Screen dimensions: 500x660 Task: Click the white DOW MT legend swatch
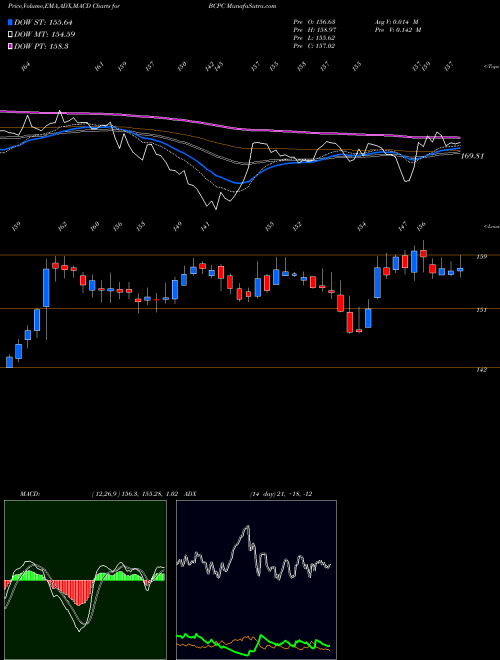(10, 35)
